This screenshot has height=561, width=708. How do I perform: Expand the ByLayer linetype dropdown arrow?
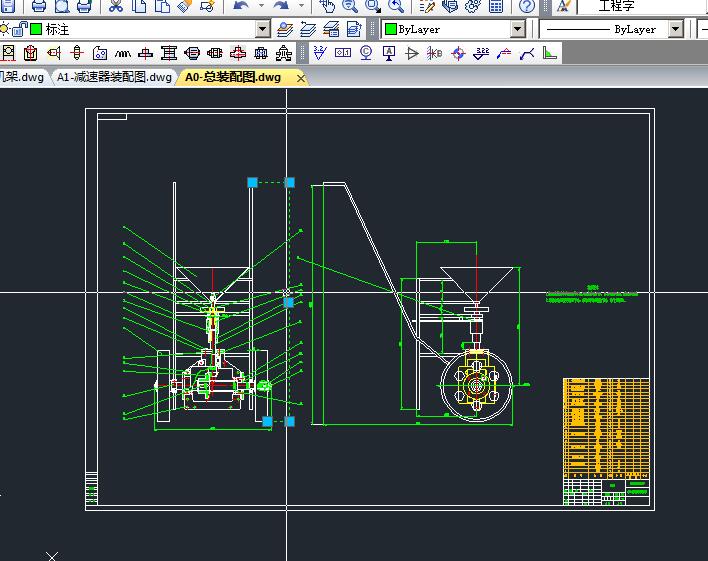pyautogui.click(x=675, y=29)
